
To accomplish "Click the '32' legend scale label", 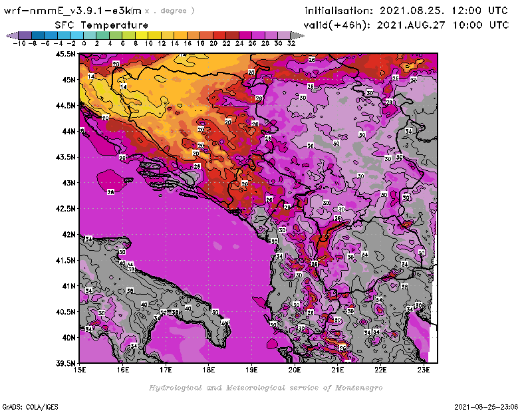I will tap(291, 43).
